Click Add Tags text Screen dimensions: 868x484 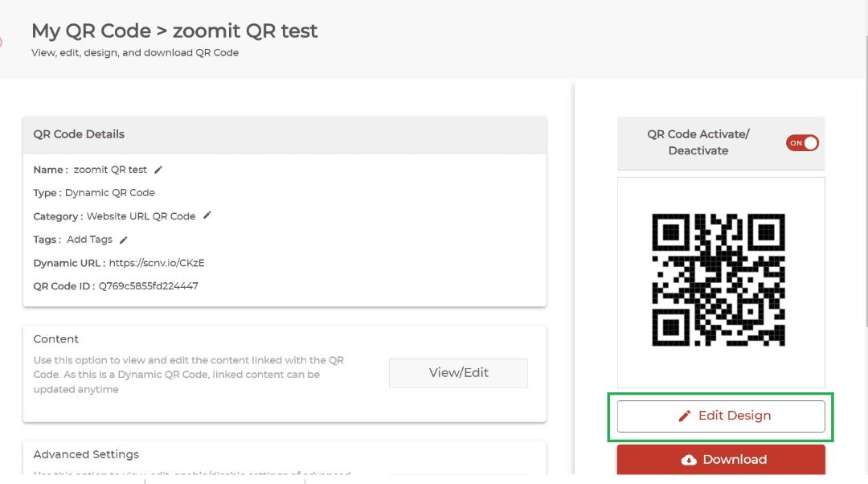click(x=90, y=240)
